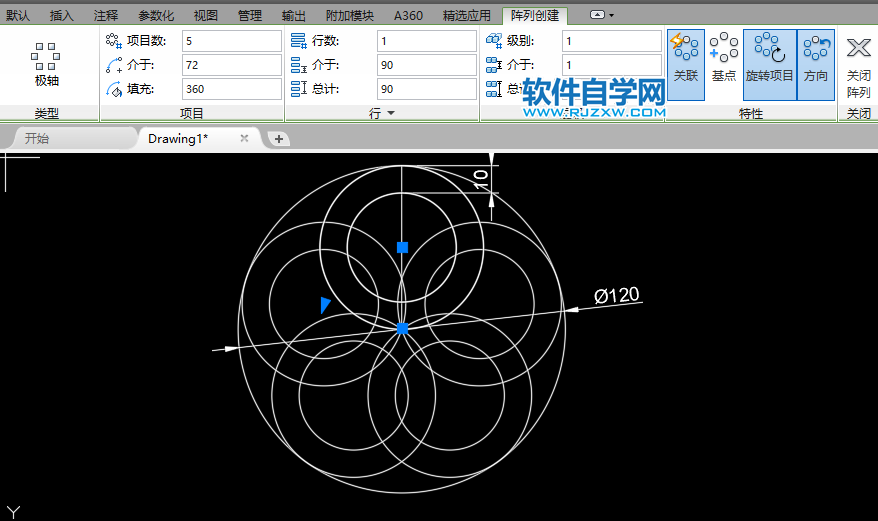Click the row spacing (介于) icon
The height and width of the screenshot is (521, 878).
298,65
